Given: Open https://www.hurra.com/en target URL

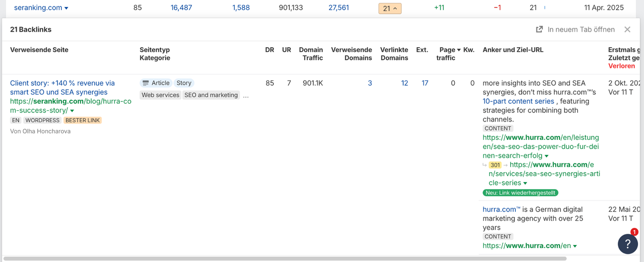Looking at the screenshot, I should tap(527, 246).
